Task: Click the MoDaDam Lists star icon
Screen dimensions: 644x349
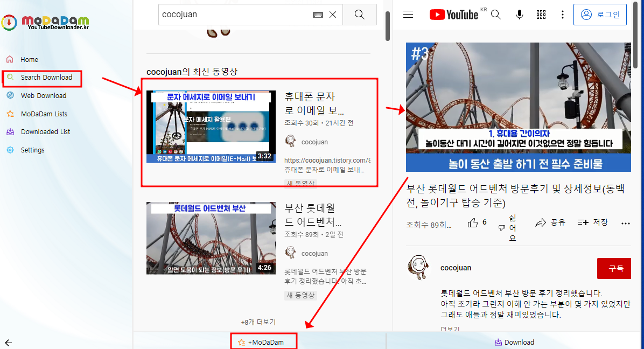Action: click(10, 114)
